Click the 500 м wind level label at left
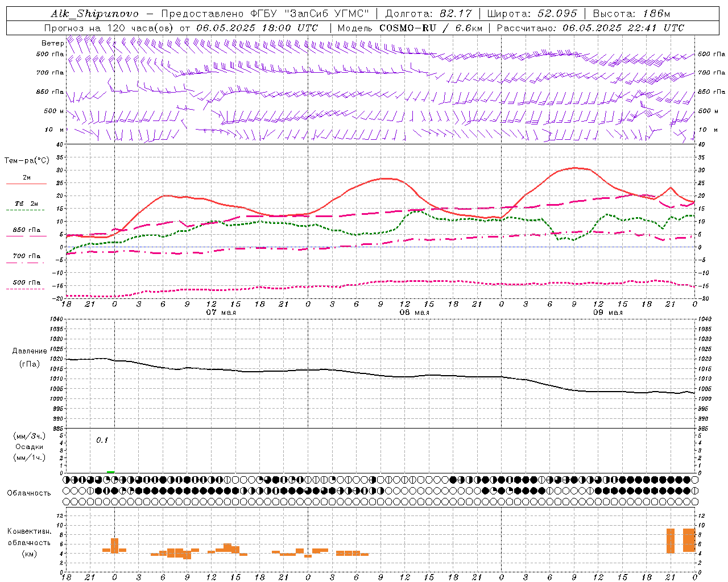The image size is (728, 582). [55, 111]
